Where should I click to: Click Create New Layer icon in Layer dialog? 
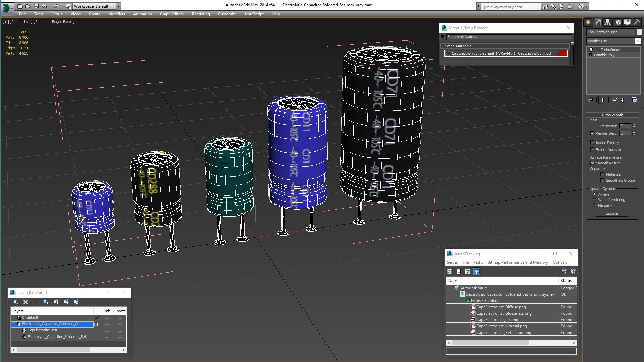(16, 302)
